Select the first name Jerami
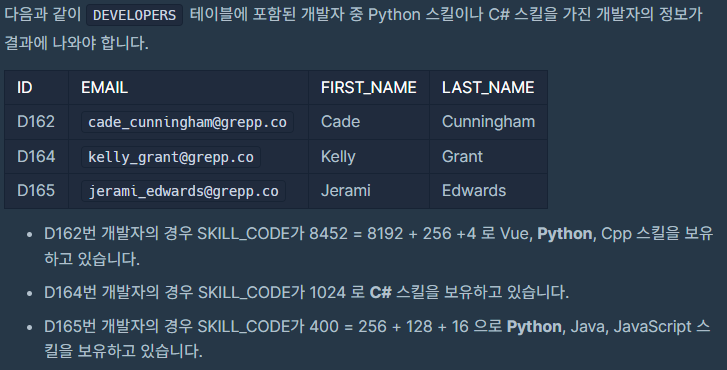The width and height of the screenshot is (727, 370). 345,191
